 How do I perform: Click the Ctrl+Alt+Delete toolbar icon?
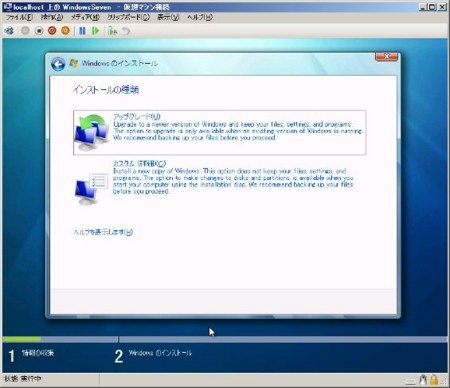click(9, 31)
